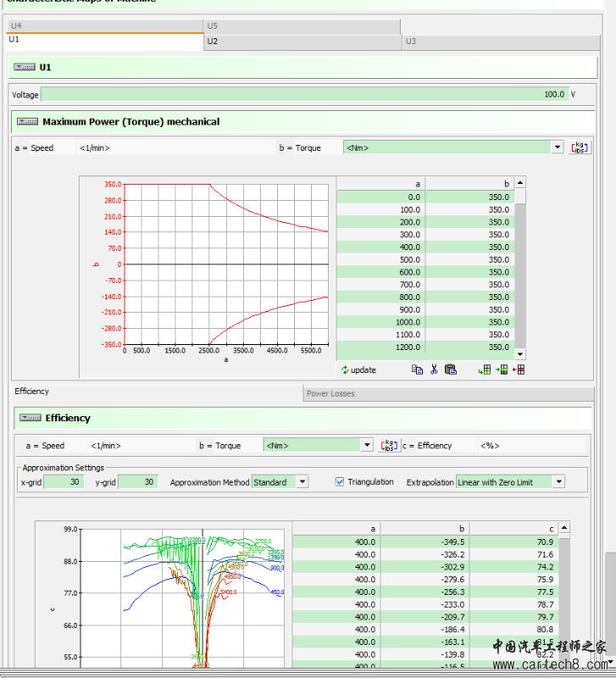Viewport: 616px width, 678px height.
Task: Click the first green-arrow table row icon
Action: coord(485,370)
